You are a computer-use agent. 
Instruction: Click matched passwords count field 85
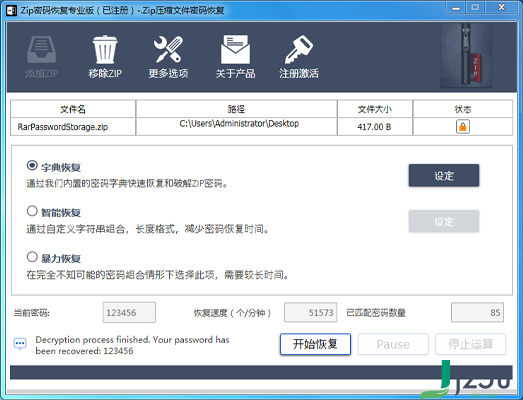(x=477, y=313)
